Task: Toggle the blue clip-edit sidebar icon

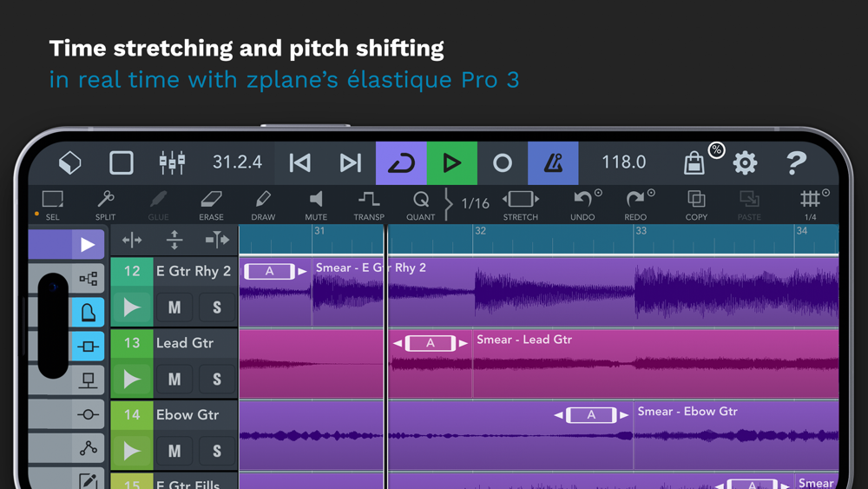Action: (88, 347)
